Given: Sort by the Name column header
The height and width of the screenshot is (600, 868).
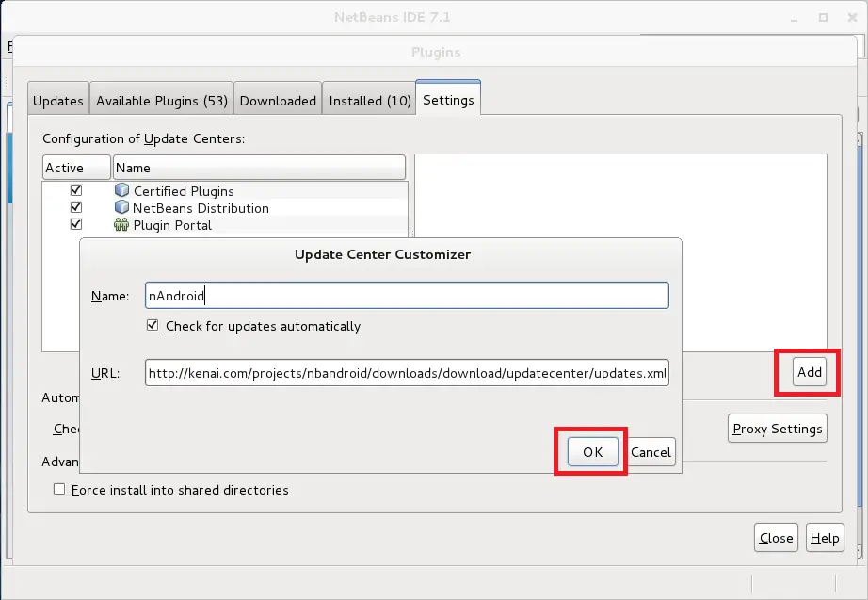Looking at the screenshot, I should click(x=259, y=168).
